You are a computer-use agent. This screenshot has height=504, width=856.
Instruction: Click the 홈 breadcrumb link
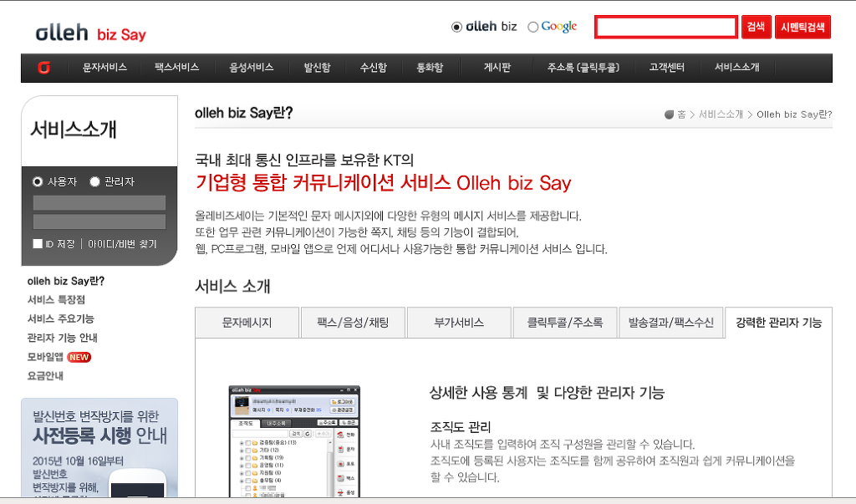[681, 115]
